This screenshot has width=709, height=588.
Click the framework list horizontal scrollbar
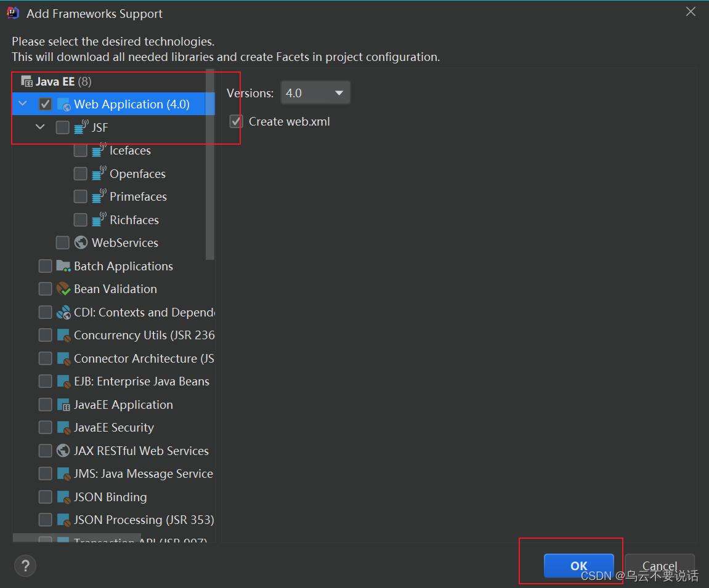point(77,538)
